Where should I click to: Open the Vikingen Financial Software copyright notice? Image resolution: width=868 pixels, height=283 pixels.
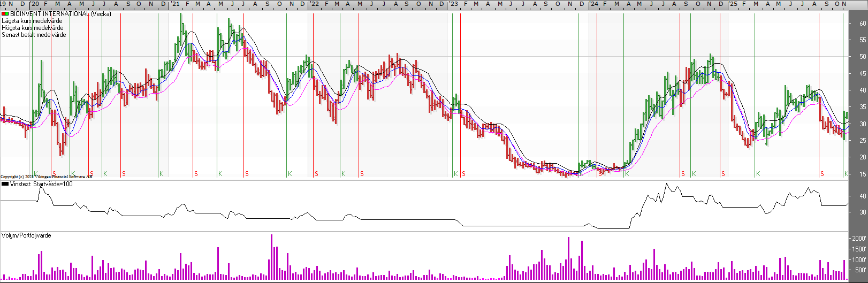[47, 177]
